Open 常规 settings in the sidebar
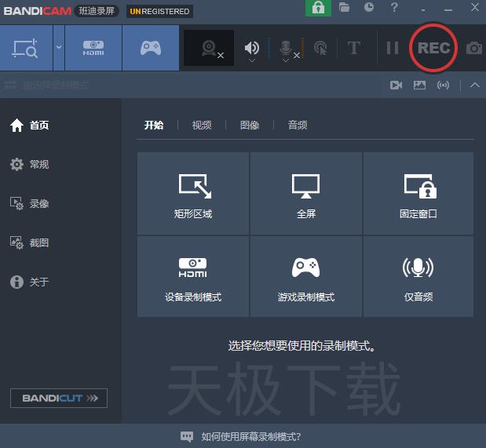 pyautogui.click(x=30, y=164)
